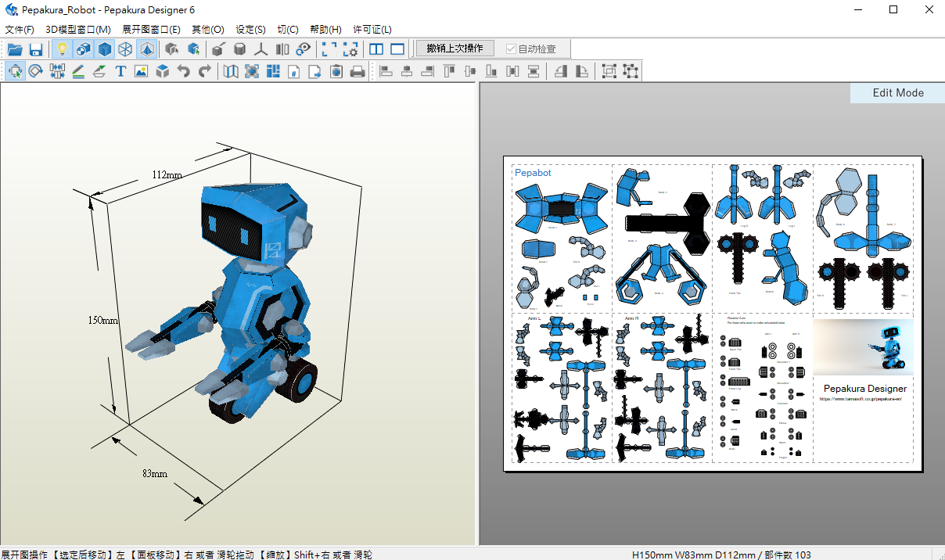Viewport: 945px width, 560px height.
Task: Open the 其他(O) menu
Action: click(208, 30)
